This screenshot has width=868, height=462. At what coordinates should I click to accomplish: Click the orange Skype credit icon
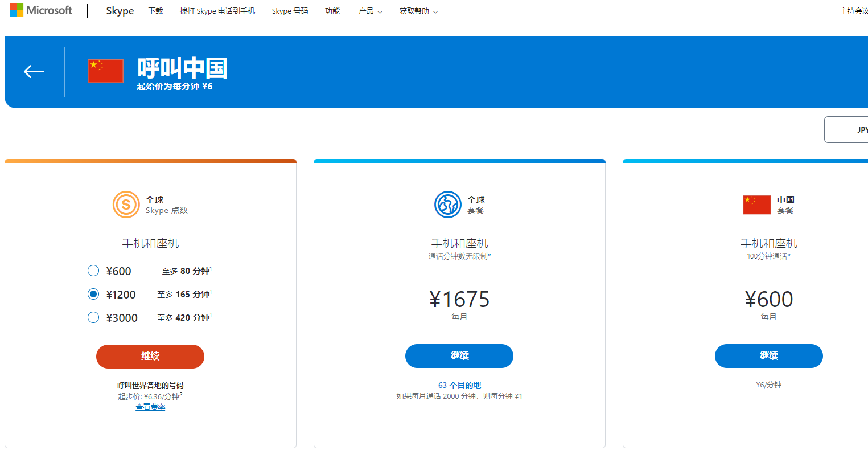pyautogui.click(x=126, y=205)
